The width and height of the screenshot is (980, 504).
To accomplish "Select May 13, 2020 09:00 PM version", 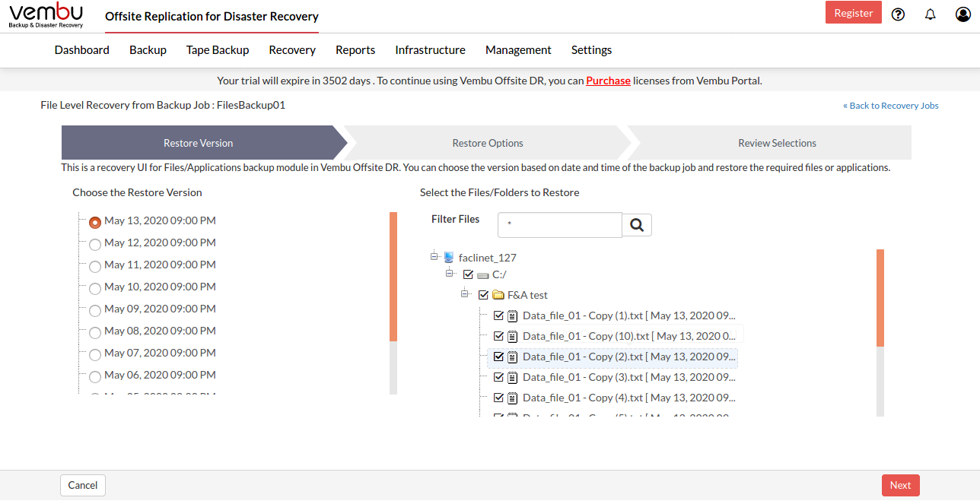I will tap(95, 223).
